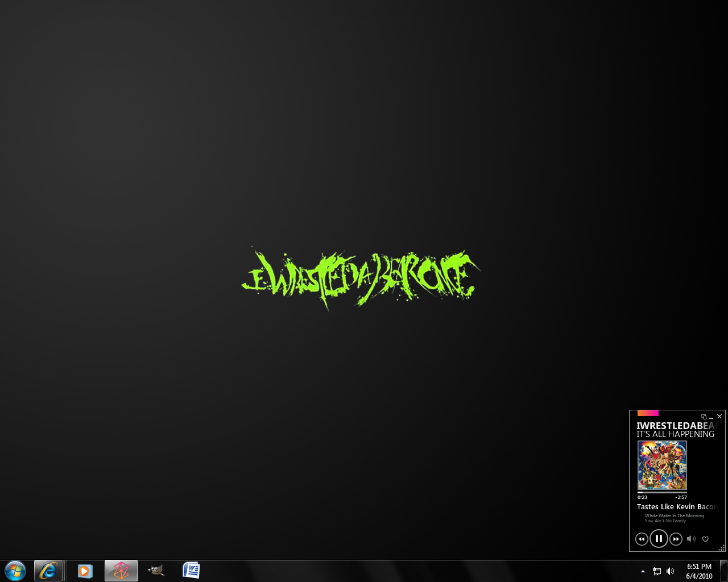Rate the song with the heart icon
Viewport: 728px width, 582px height.
click(x=705, y=539)
